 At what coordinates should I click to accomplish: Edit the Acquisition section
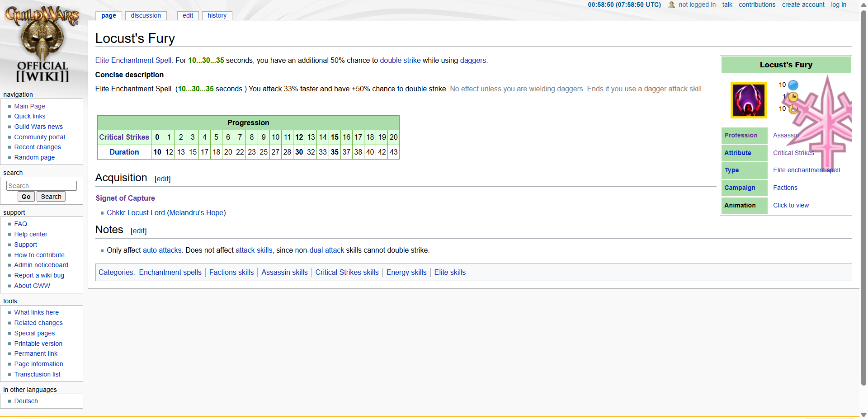163,179
